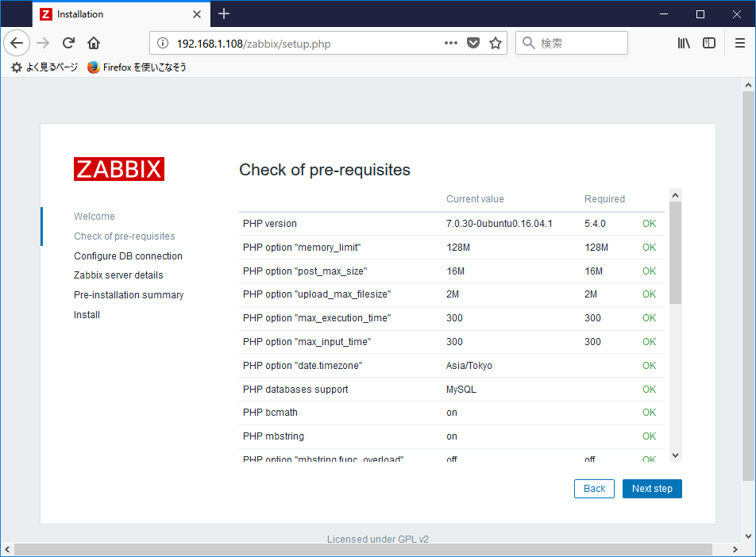
Task: Open the Firefox hamburger menu
Action: pyautogui.click(x=740, y=43)
